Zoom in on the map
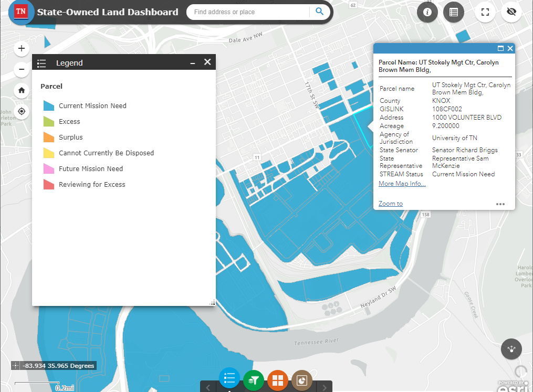 point(22,49)
